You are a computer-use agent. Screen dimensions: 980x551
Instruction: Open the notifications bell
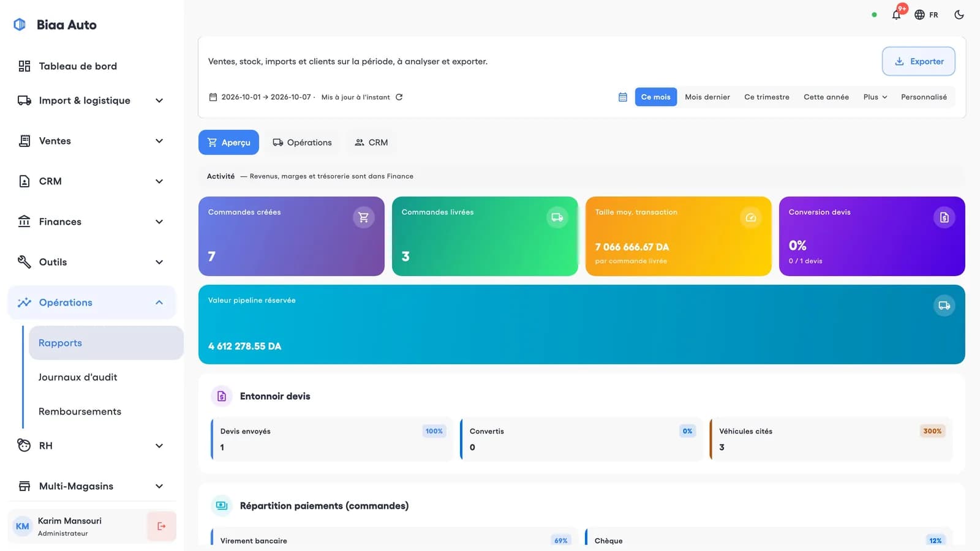[x=897, y=15]
